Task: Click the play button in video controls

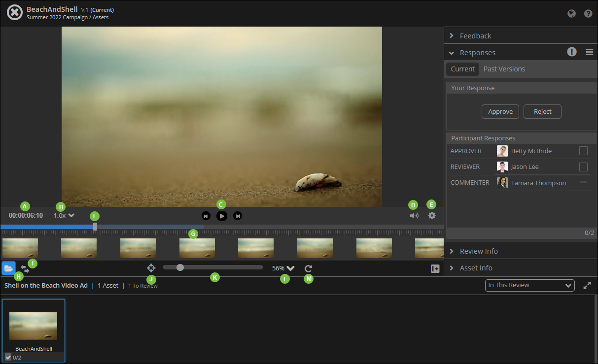Action: pyautogui.click(x=222, y=216)
